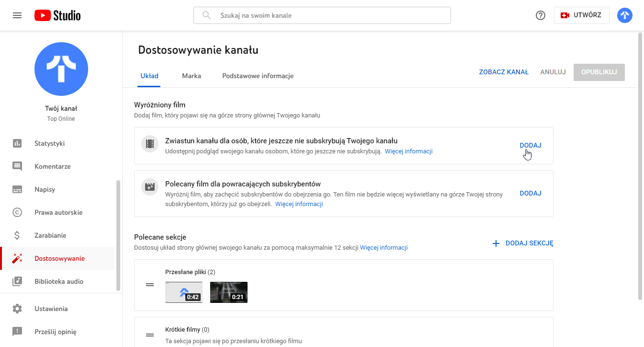The image size is (644, 347).
Task: Click the Biblioteka audio music icon
Action: [x=17, y=281]
